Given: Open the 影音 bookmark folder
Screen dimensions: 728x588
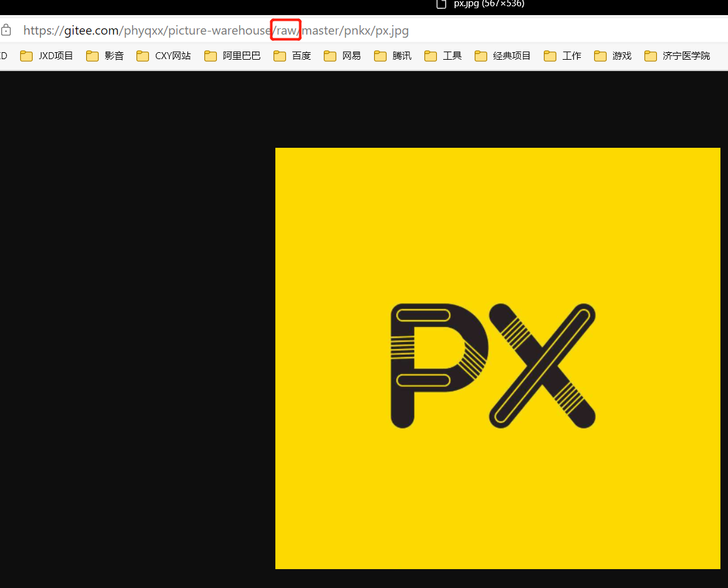Looking at the screenshot, I should click(105, 56).
